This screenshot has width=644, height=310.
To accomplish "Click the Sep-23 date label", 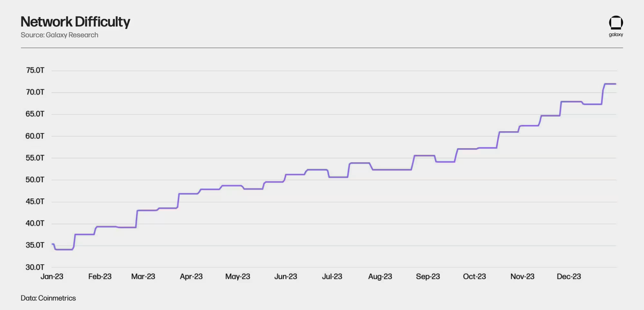I will pos(428,277).
